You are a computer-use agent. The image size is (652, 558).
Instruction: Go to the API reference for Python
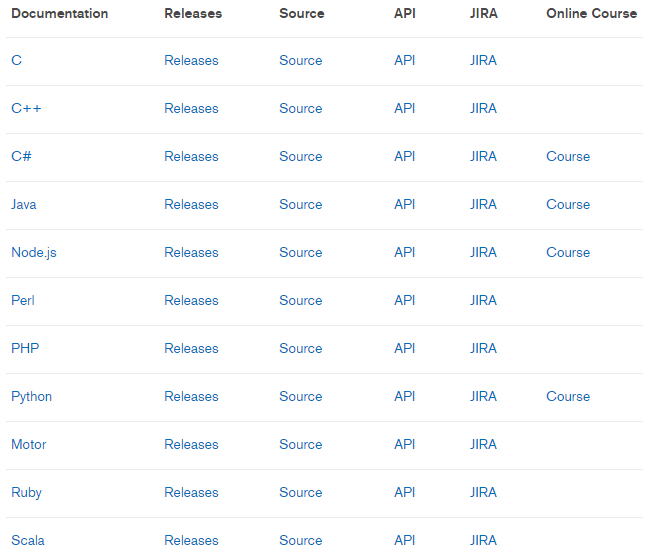click(x=405, y=397)
